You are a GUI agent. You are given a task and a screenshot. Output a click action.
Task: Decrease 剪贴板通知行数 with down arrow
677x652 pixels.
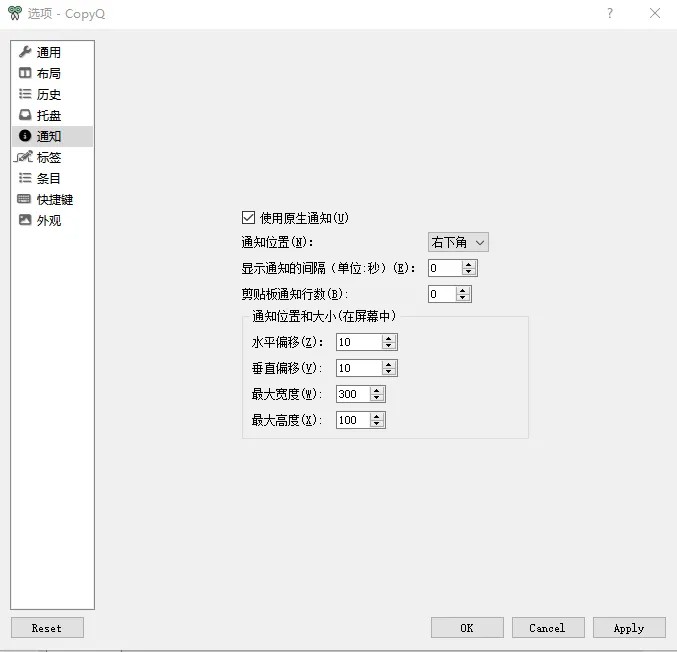463,298
